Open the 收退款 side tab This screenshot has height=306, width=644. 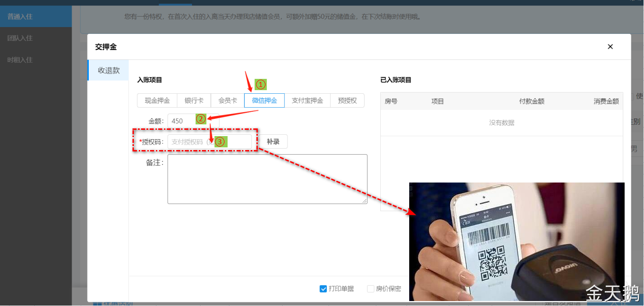pos(108,70)
